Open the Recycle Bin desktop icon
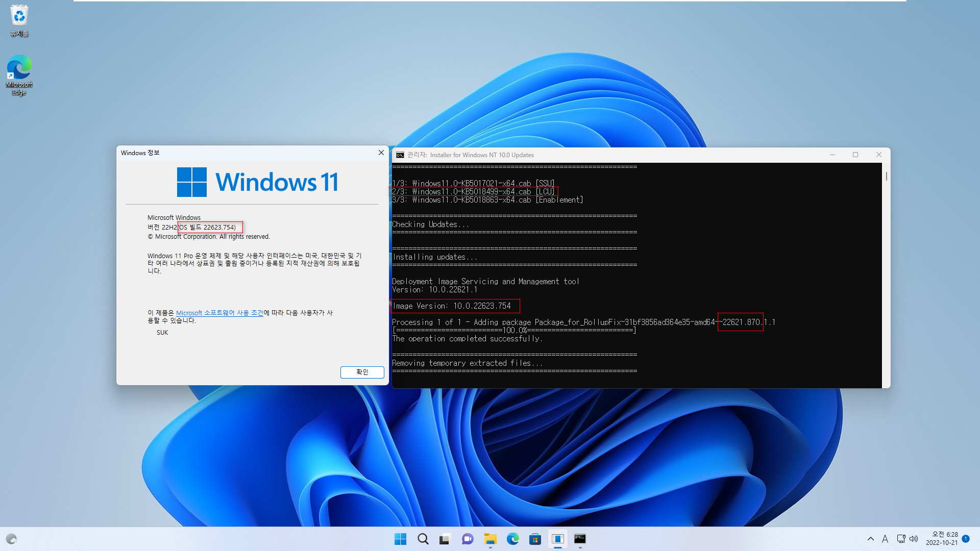The width and height of the screenshot is (980, 551). 19,20
